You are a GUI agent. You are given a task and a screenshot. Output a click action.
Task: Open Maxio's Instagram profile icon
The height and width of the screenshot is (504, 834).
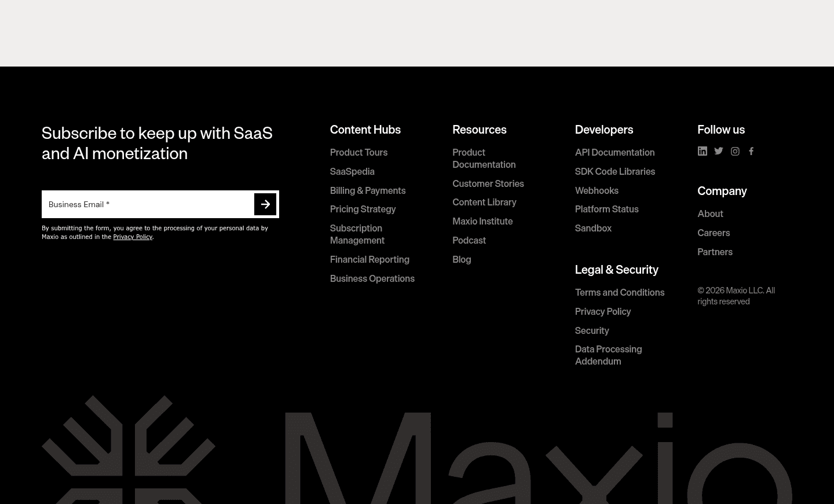click(735, 151)
